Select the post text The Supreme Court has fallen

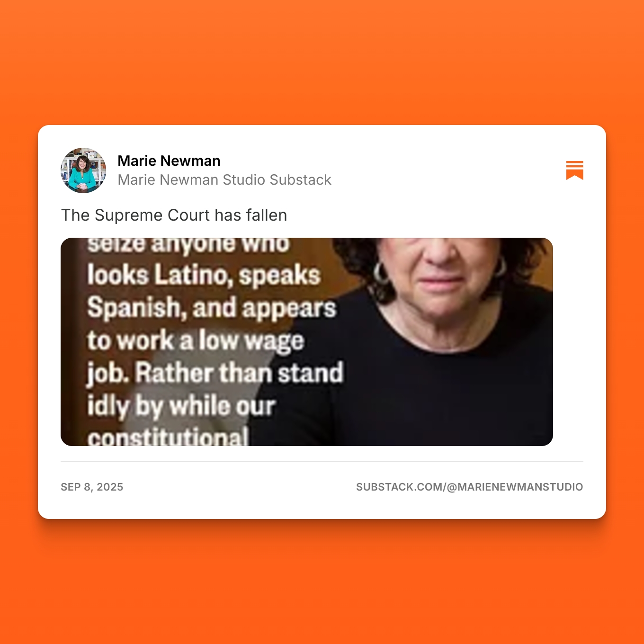click(174, 215)
